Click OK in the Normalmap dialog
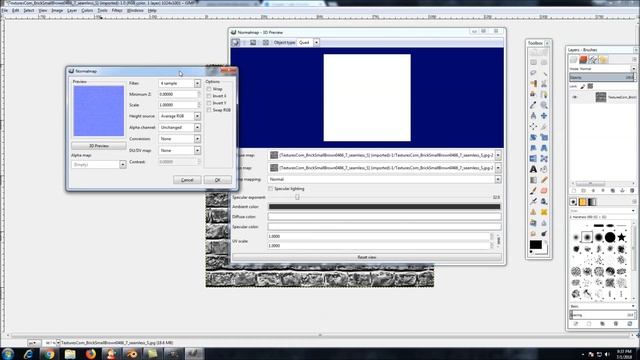 coord(218,180)
